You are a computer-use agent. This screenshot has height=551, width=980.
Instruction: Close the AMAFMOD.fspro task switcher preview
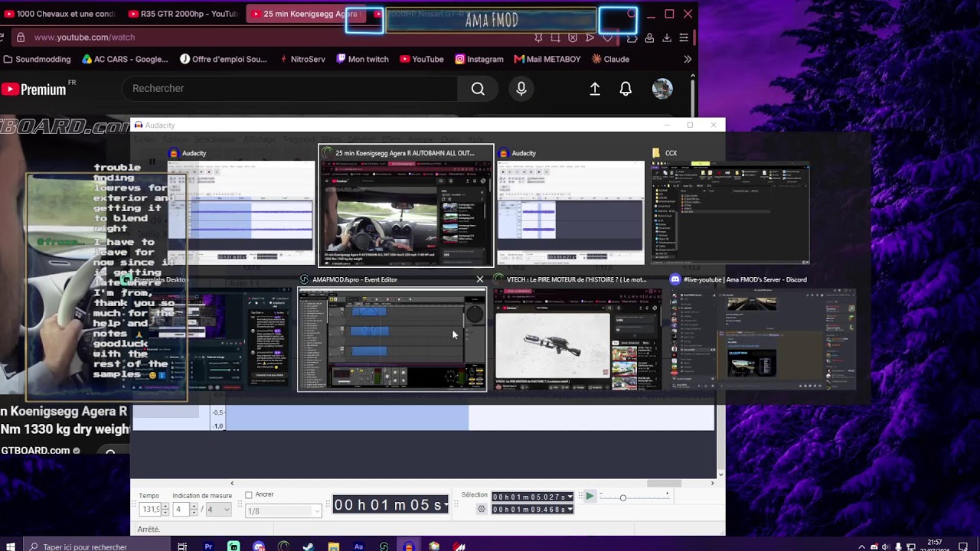point(480,279)
